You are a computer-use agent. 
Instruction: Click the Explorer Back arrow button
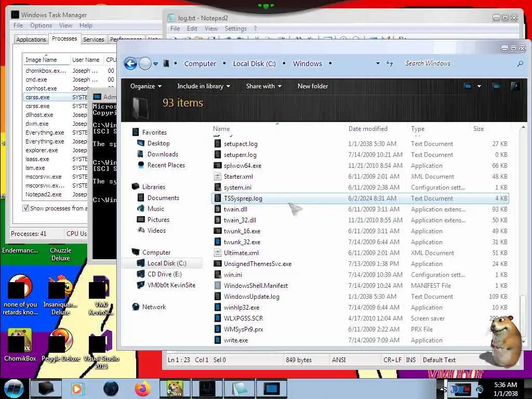tap(130, 63)
